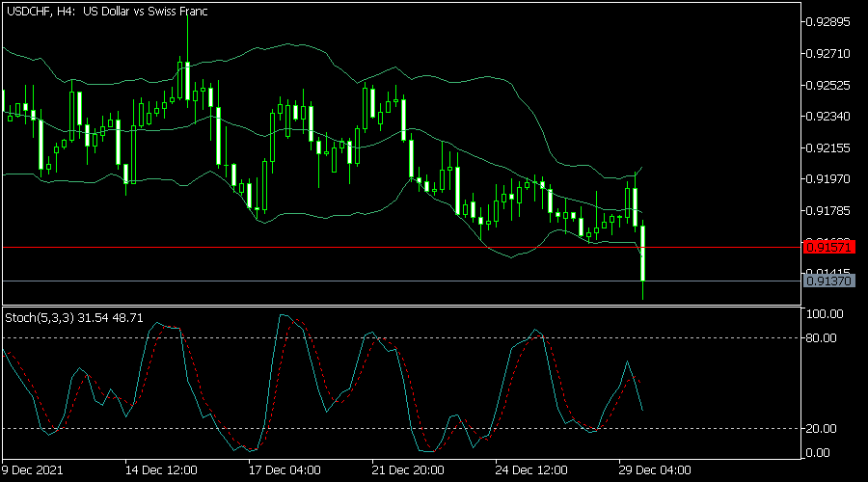Click the Stoch(5,3,3) indicator label
This screenshot has width=868, height=482.
74,318
